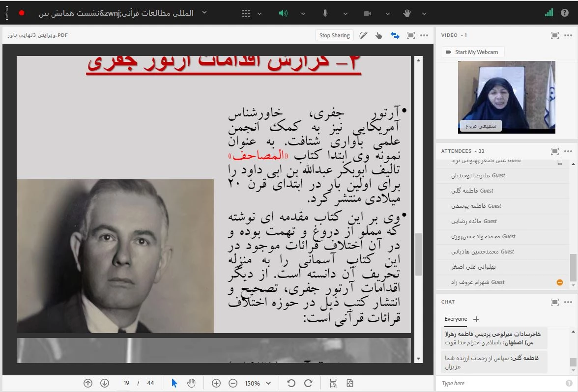
Task: Click the Sync arrows icon in share pod
Action: pyautogui.click(x=395, y=35)
